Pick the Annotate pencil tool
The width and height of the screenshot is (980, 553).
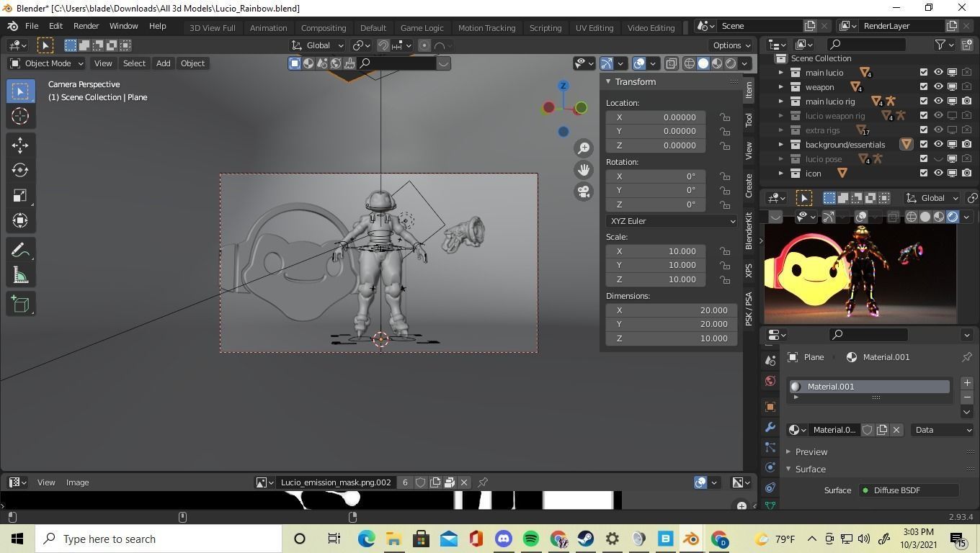(20, 250)
